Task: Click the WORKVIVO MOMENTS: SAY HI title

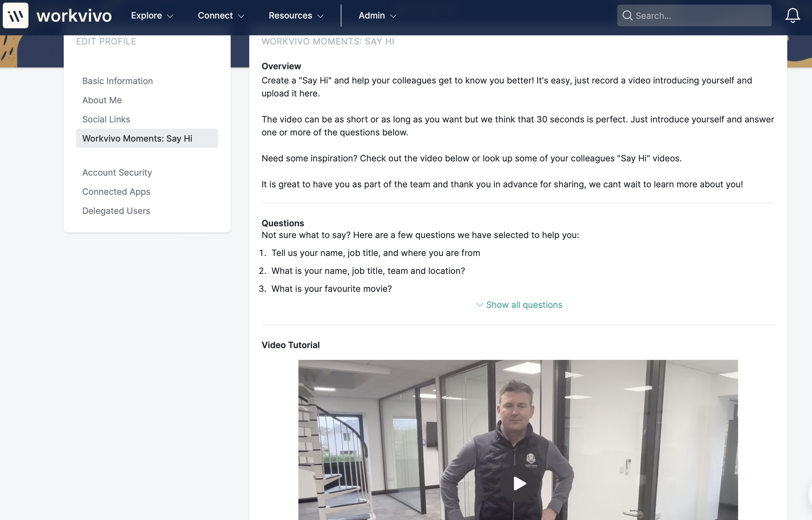Action: pos(328,41)
